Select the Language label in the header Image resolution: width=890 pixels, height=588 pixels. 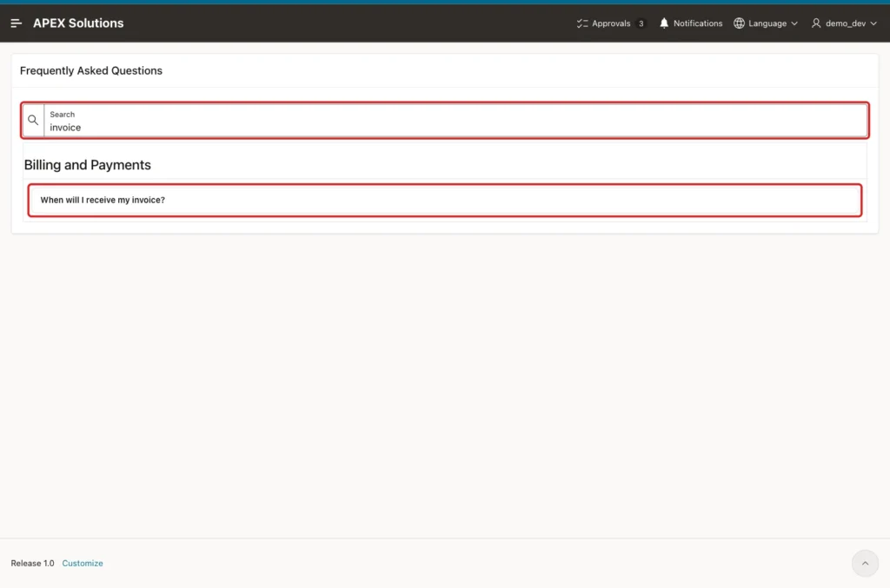(x=767, y=23)
